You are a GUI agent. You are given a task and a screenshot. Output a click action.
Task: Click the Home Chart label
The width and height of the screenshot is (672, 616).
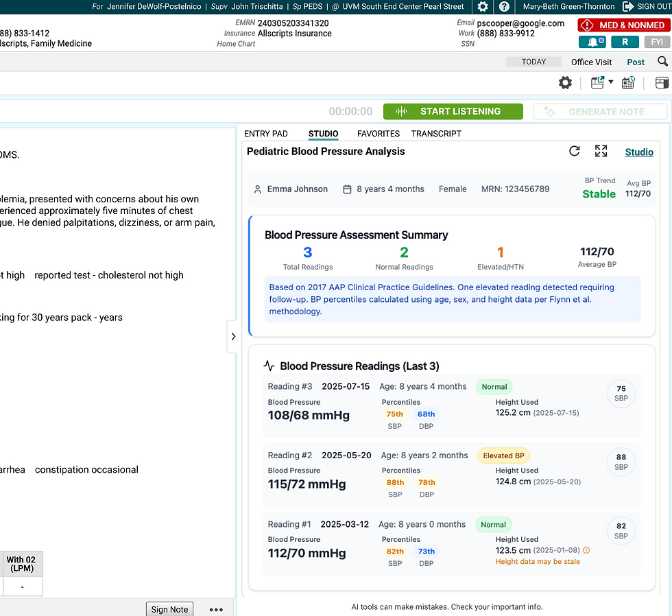(236, 44)
